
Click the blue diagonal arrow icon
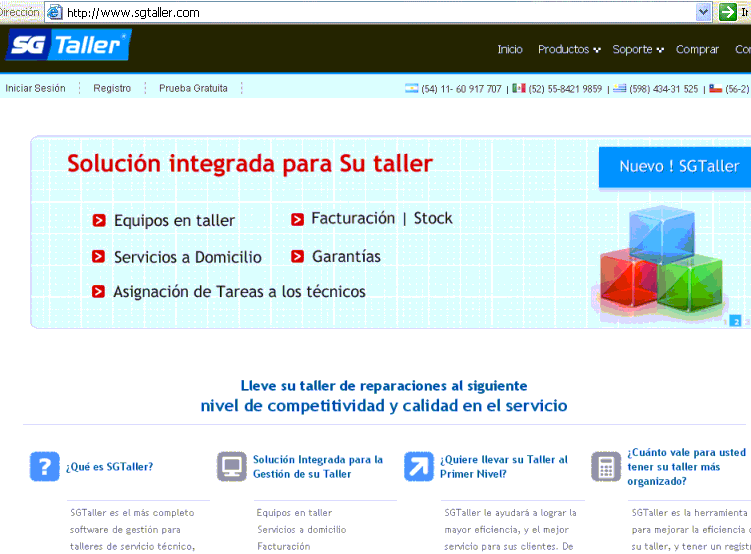tap(419, 466)
